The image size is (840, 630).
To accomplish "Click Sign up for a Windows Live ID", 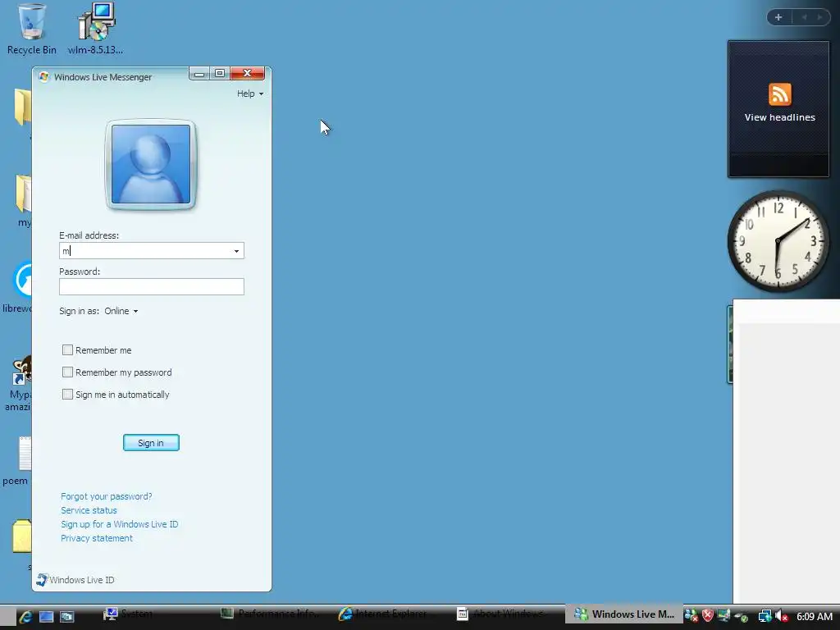I will (120, 524).
